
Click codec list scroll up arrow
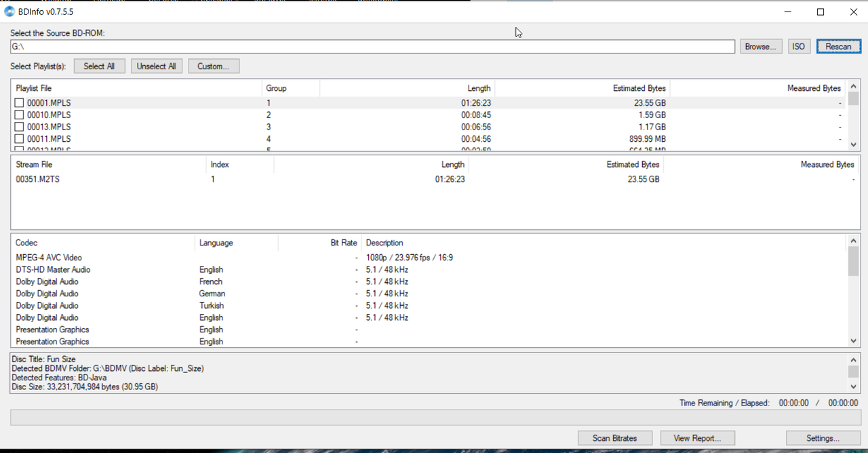853,241
